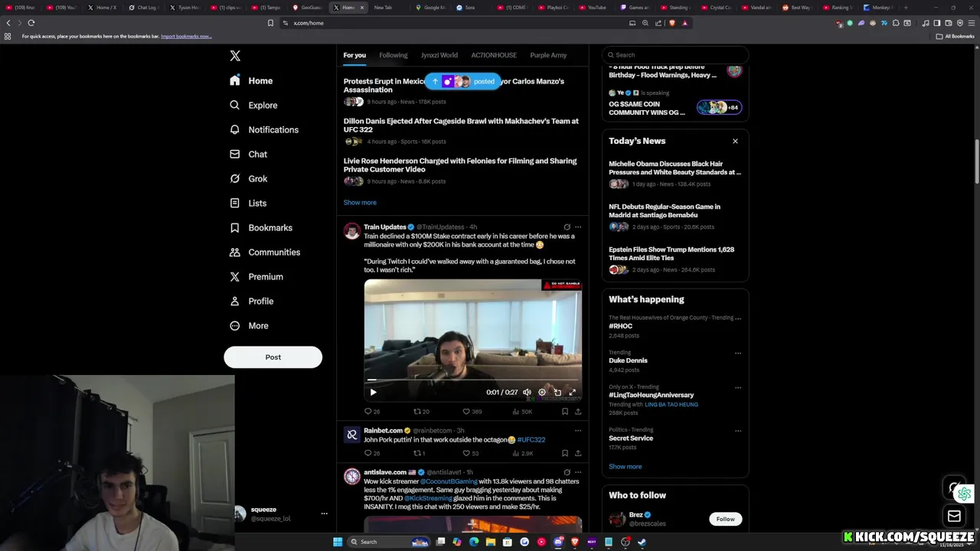Image resolution: width=980 pixels, height=551 pixels.
Task: Go to Profile in the sidebar
Action: [x=251, y=302]
